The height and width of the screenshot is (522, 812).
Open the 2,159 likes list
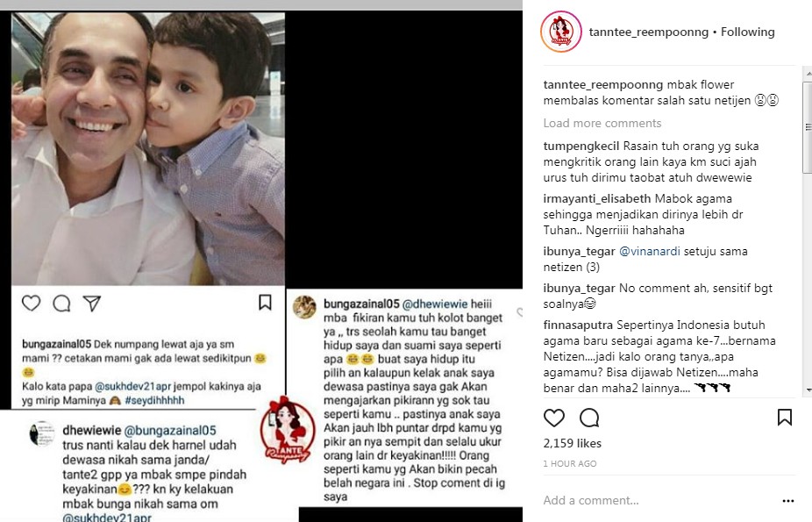pos(573,443)
